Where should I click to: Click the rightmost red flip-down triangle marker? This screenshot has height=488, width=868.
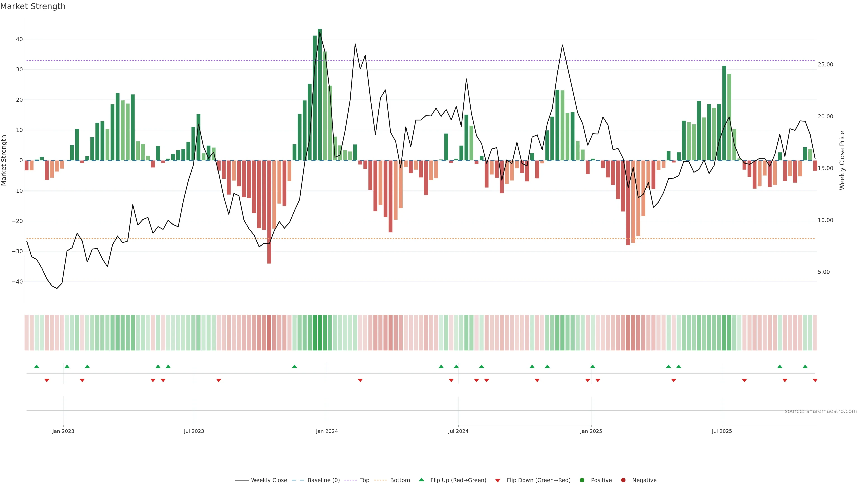coord(815,380)
